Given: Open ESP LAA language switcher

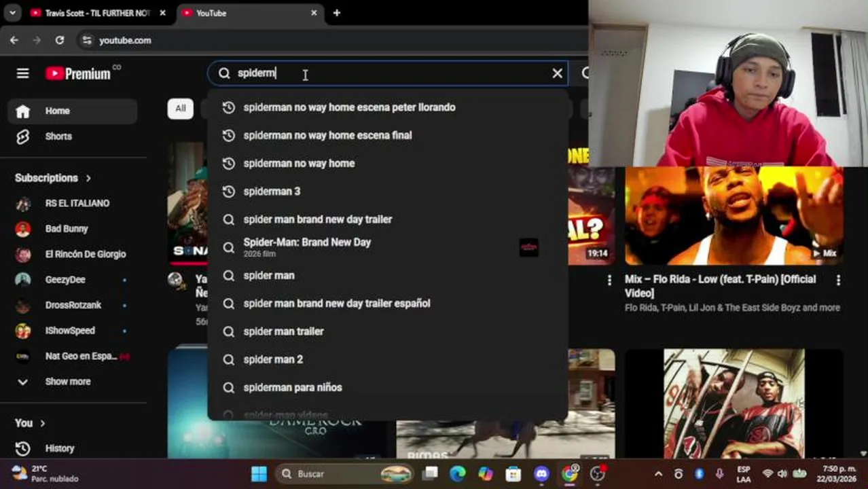Looking at the screenshot, I should point(744,473).
